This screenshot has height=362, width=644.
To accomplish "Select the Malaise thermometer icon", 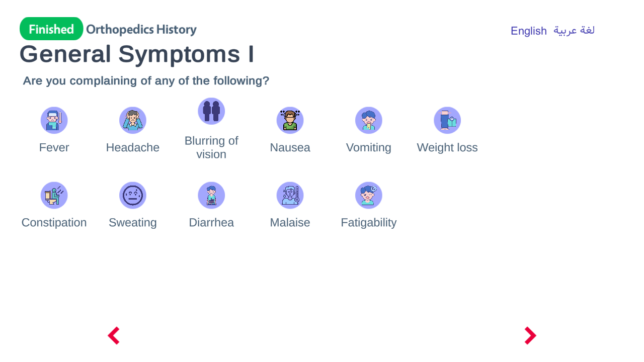I will pos(290,195).
